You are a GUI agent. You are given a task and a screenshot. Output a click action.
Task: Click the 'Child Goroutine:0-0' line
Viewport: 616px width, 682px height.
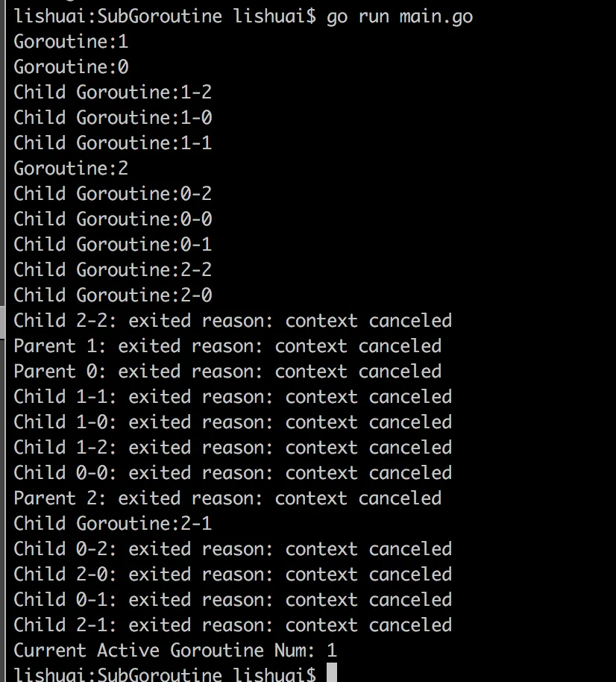[x=113, y=219]
